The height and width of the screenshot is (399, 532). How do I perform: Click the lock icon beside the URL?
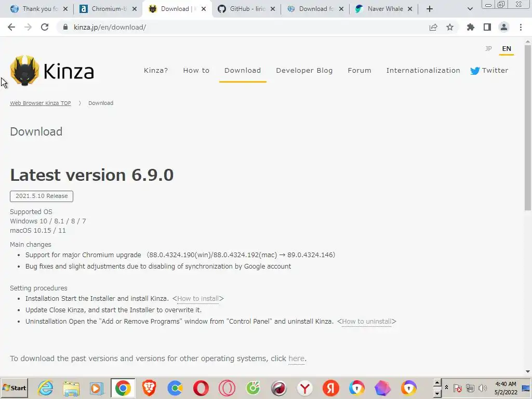pos(65,27)
